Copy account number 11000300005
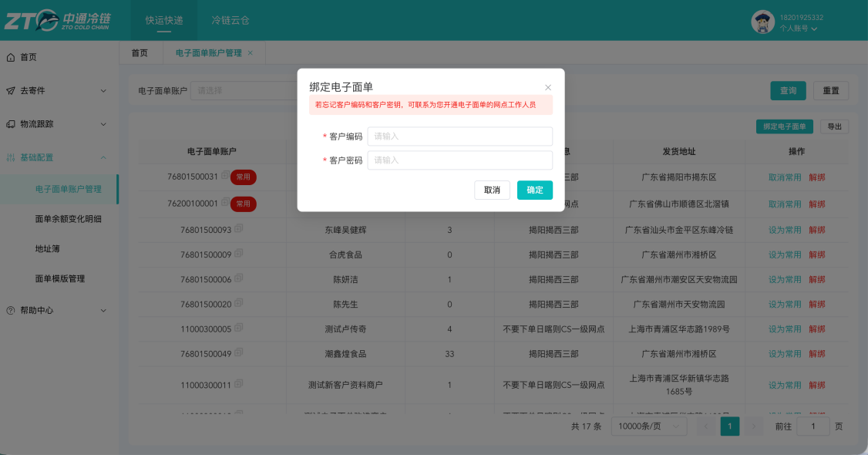Viewport: 868px width, 455px height. 239,328
